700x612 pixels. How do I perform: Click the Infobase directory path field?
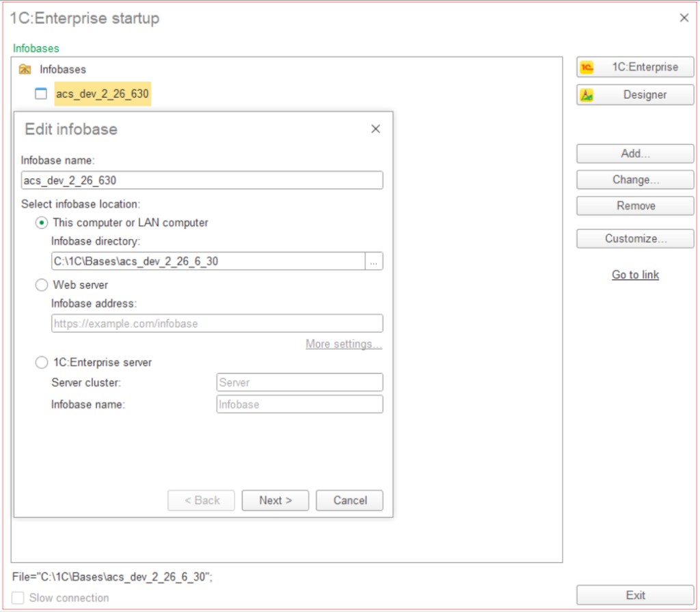tap(208, 262)
